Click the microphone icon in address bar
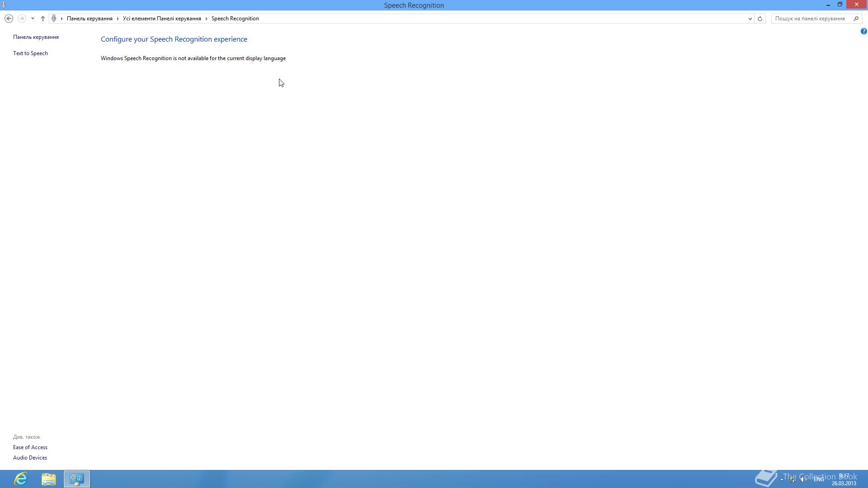Screen dimensions: 868x488 pos(54,19)
